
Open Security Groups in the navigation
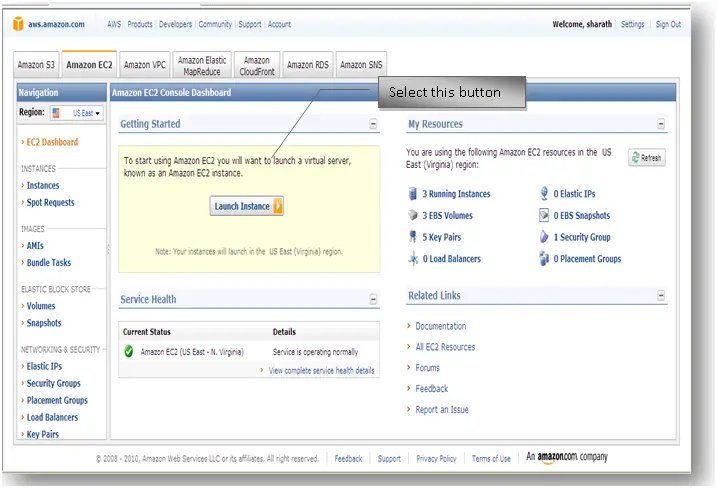54,384
